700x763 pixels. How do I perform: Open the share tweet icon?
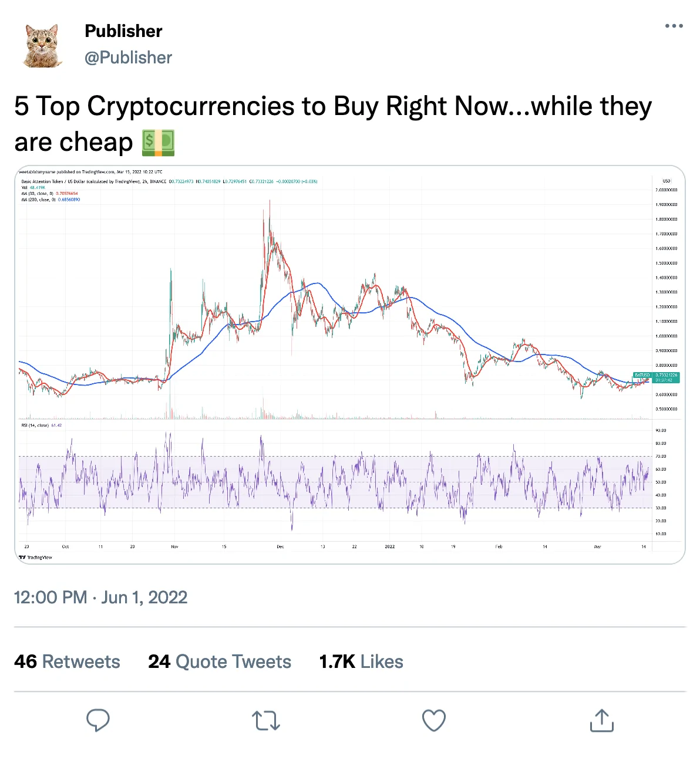click(x=601, y=720)
